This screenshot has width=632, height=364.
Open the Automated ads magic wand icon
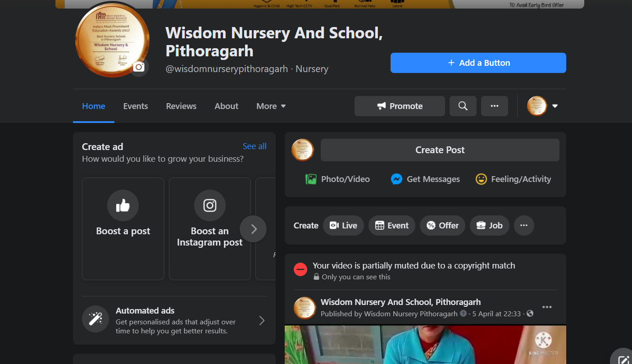[x=95, y=319]
